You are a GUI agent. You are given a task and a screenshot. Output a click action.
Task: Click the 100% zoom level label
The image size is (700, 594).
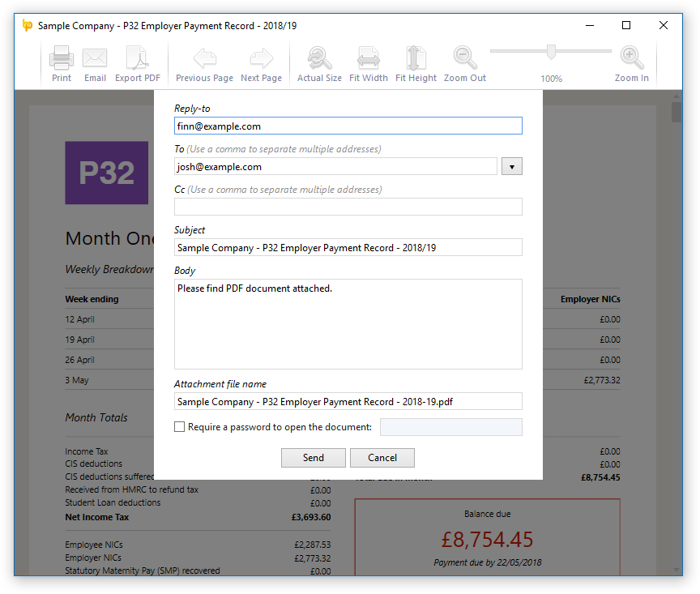552,79
